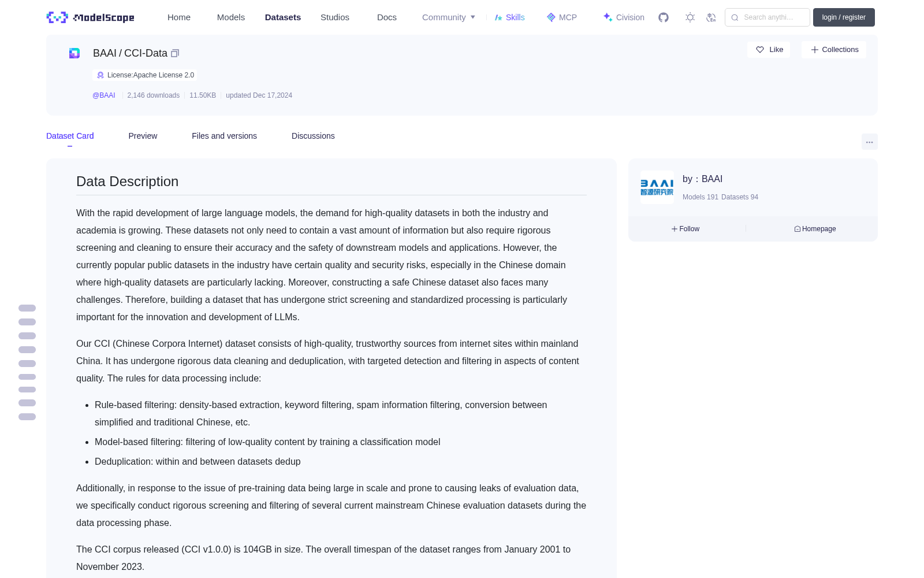
Task: Open the @BAAI owner link
Action: pos(104,95)
